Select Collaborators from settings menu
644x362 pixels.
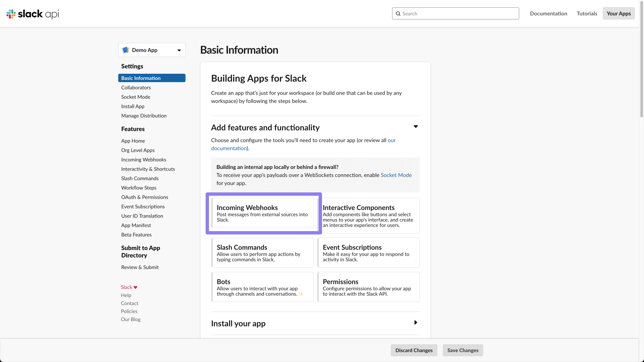point(136,87)
